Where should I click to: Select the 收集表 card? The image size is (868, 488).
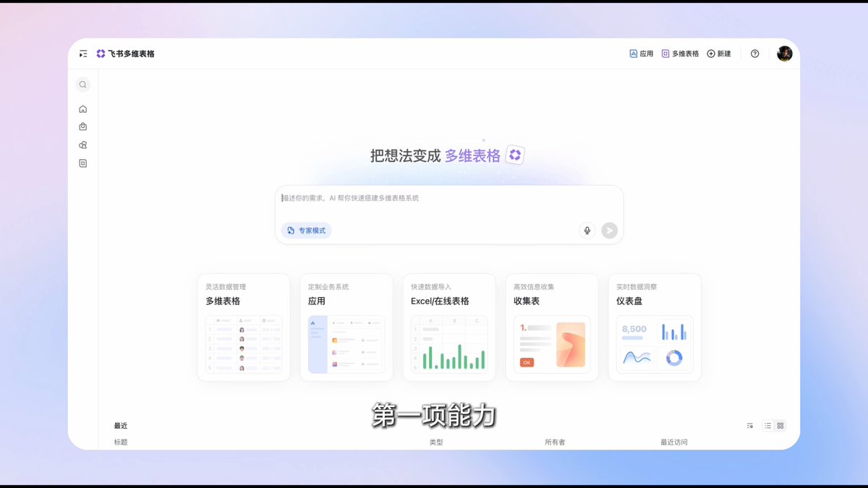[x=552, y=328]
